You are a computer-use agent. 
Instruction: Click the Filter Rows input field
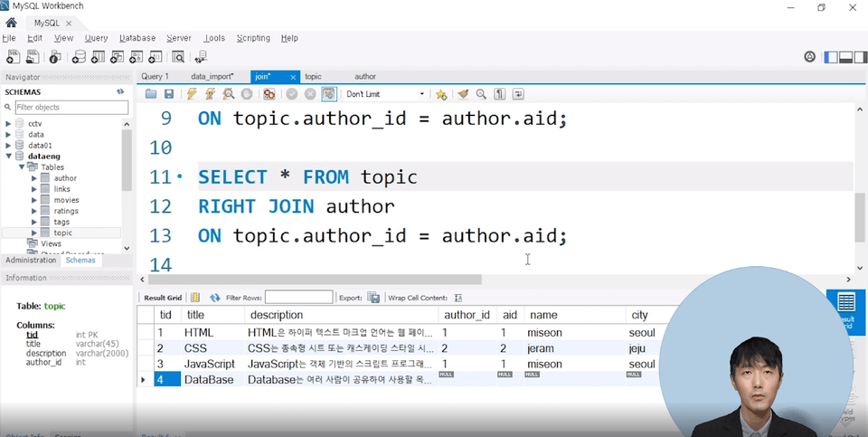pos(299,298)
